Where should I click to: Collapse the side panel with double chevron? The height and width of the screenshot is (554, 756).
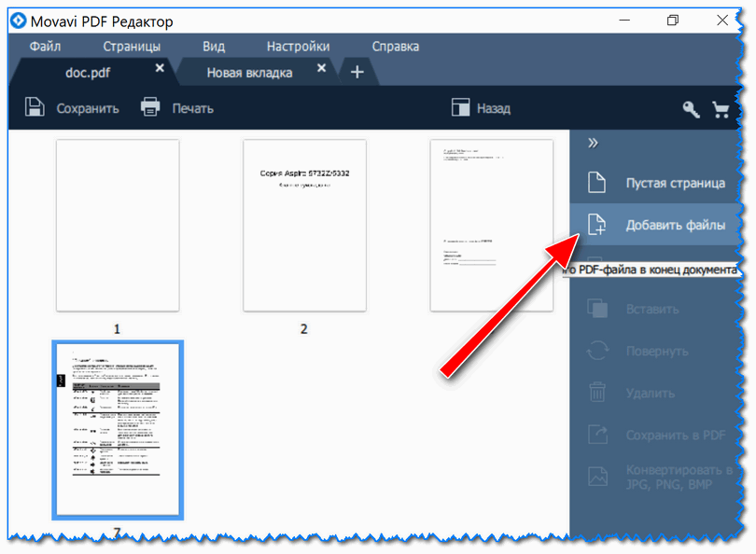tap(593, 143)
